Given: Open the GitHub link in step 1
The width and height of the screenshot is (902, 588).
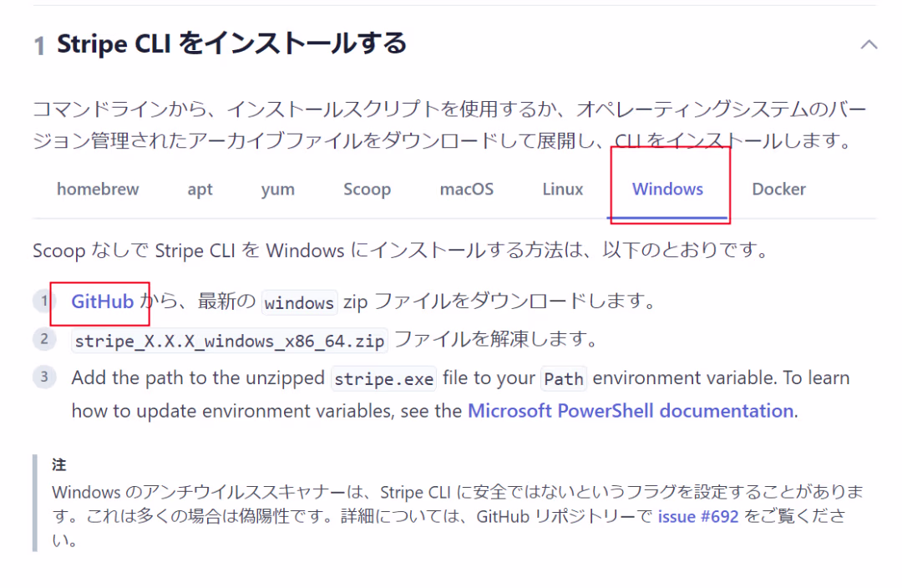Looking at the screenshot, I should pos(103,302).
